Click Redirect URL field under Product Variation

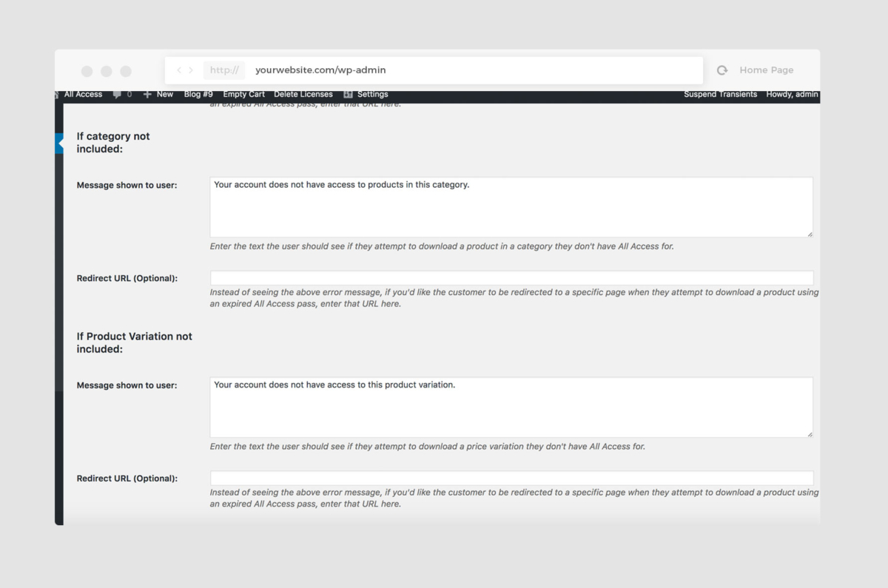[x=511, y=479]
